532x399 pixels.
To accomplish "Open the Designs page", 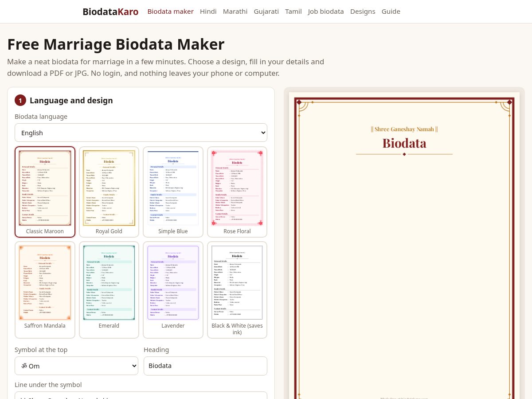I will tap(363, 12).
